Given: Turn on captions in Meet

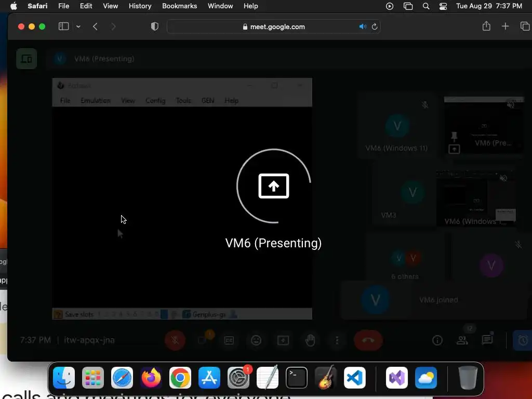Looking at the screenshot, I should [229, 340].
